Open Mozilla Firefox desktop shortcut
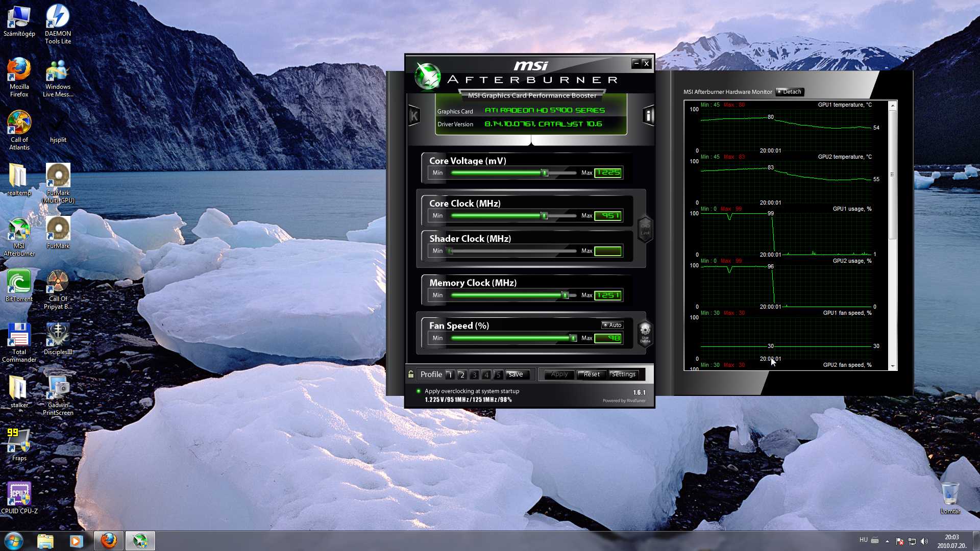 19,78
